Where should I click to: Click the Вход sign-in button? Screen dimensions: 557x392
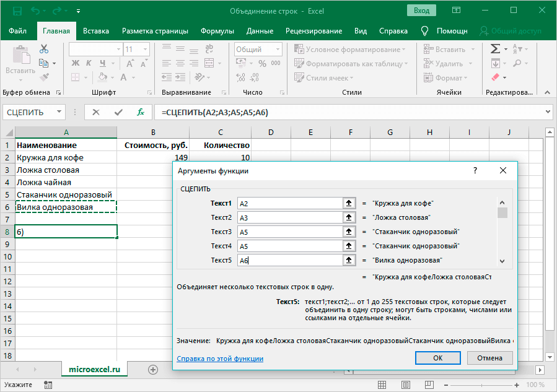[421, 11]
